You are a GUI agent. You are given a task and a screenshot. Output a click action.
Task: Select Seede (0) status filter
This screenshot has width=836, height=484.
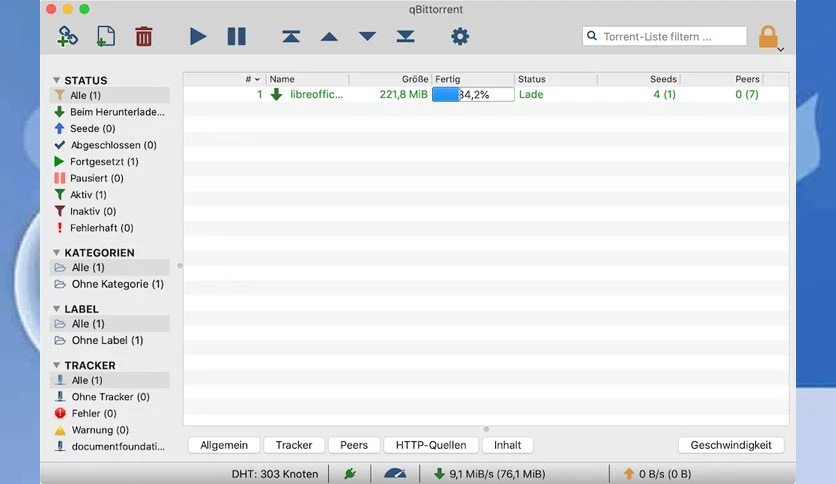(109, 128)
